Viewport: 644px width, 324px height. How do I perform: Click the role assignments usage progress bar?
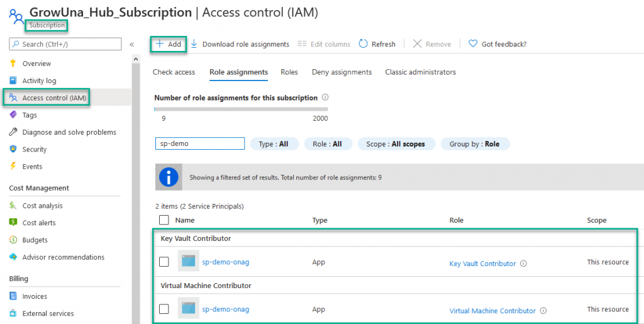click(x=241, y=109)
